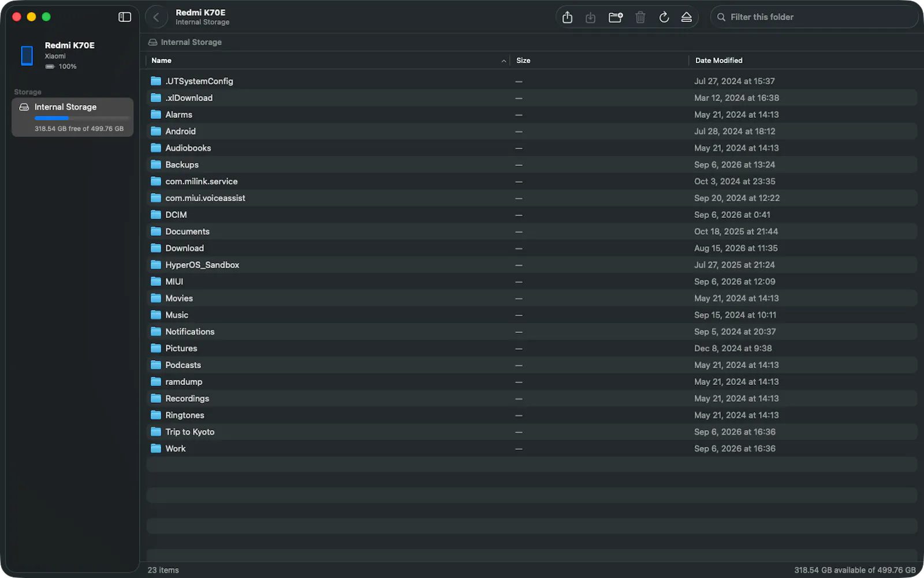Click the Storage section header
924x578 pixels.
click(28, 92)
